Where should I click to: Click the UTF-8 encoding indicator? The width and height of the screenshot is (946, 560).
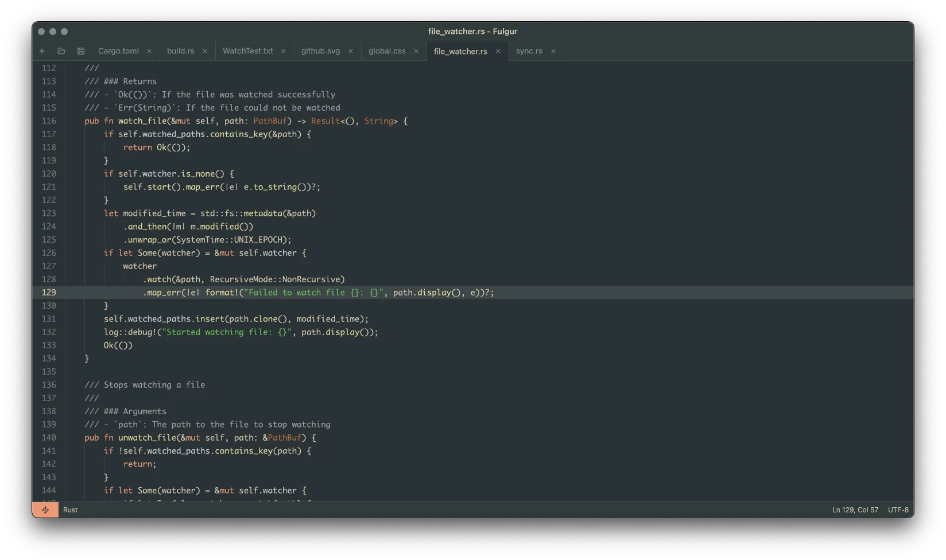pos(898,510)
